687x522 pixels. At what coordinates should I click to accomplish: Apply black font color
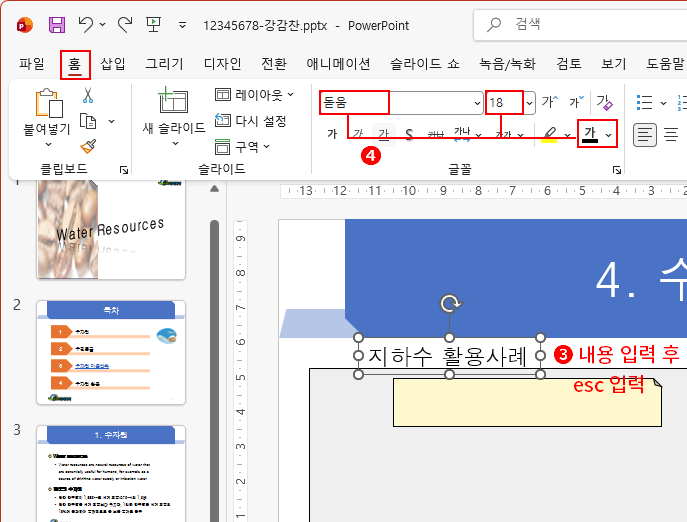coord(590,134)
